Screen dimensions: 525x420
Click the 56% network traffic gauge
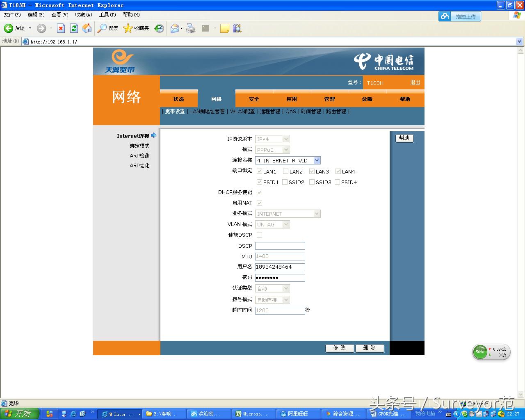(480, 352)
